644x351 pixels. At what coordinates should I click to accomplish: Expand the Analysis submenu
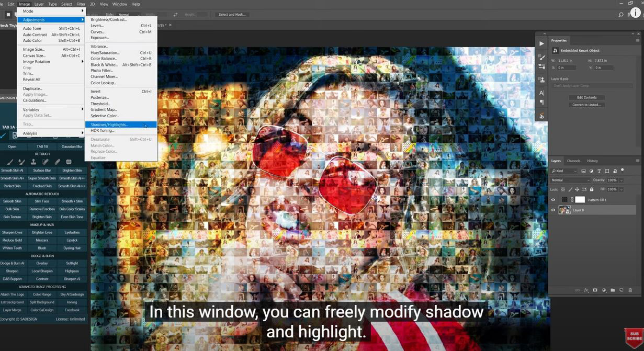click(x=51, y=133)
